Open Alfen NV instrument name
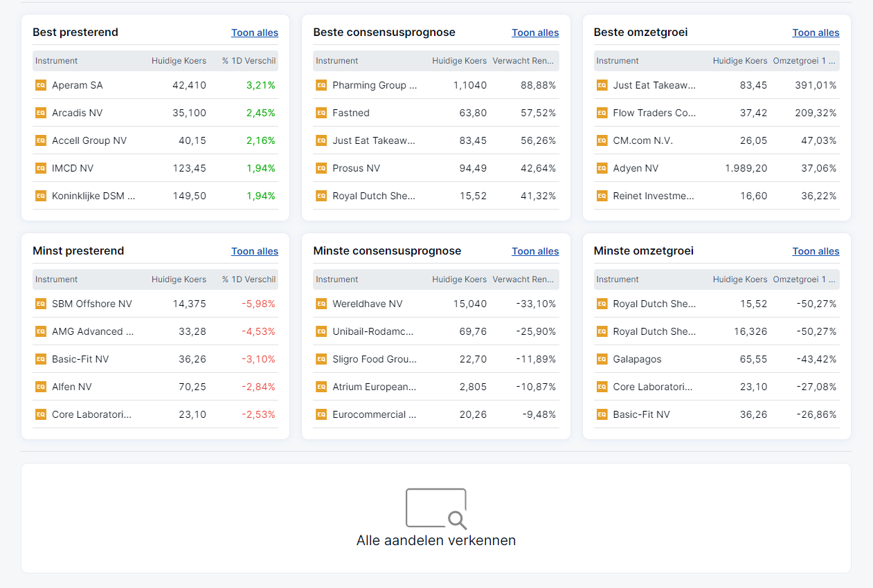873x588 pixels. pyautogui.click(x=71, y=387)
